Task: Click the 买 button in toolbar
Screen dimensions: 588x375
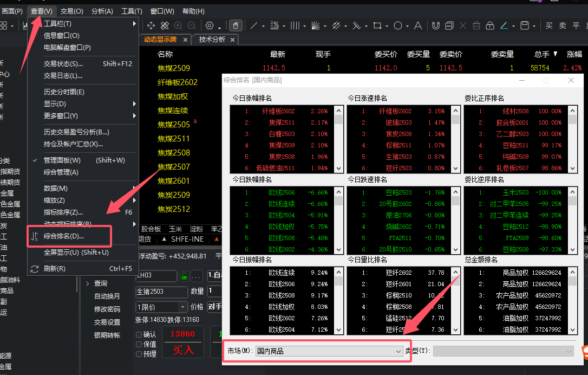Action: coord(549,25)
